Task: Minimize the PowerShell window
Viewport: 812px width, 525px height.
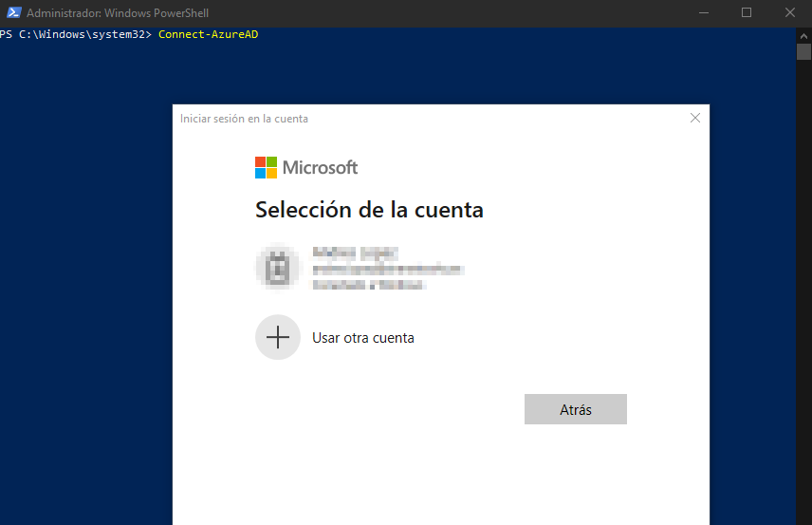Action: click(x=703, y=13)
